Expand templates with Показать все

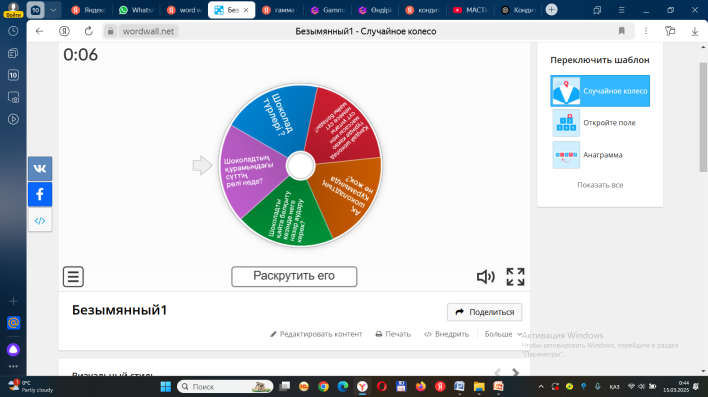tap(600, 185)
